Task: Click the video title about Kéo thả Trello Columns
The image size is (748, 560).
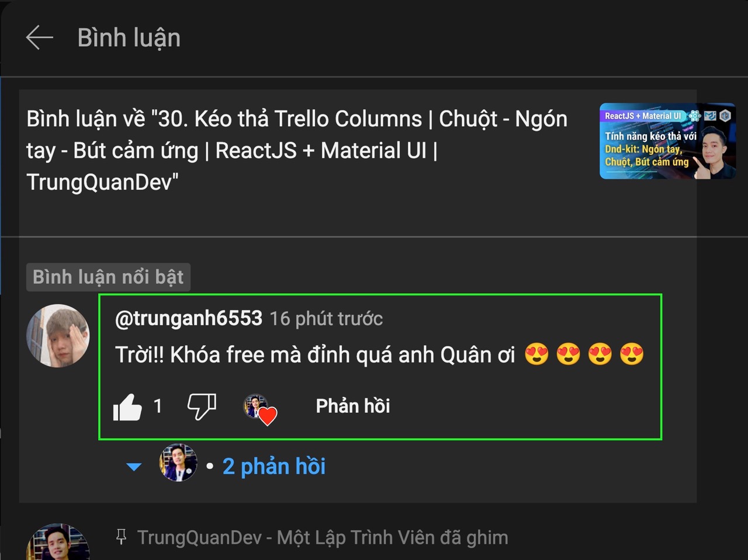Action: (x=297, y=151)
